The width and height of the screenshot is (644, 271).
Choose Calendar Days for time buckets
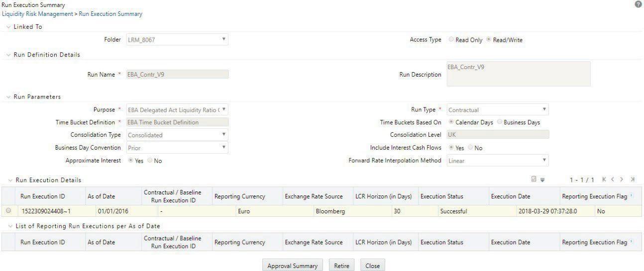(451, 122)
